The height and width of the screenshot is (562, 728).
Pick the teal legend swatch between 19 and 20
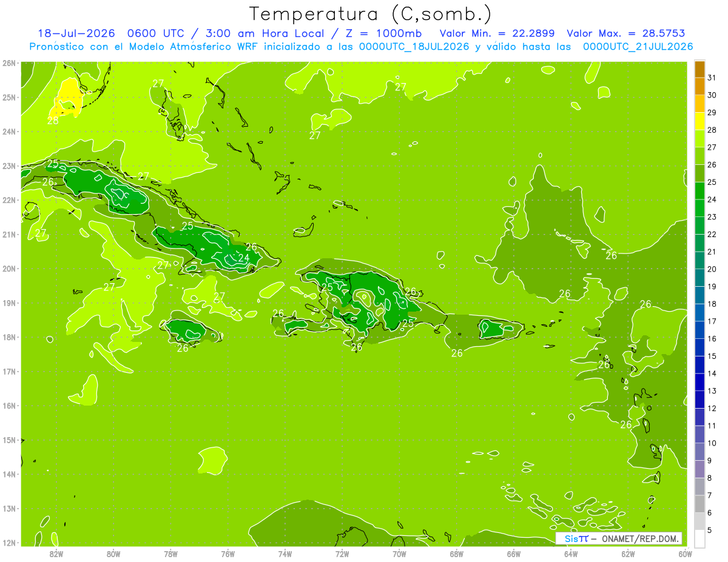pyautogui.click(x=699, y=278)
